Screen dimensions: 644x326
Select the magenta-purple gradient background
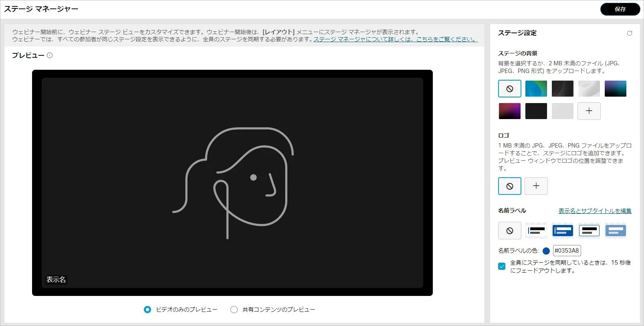click(509, 111)
